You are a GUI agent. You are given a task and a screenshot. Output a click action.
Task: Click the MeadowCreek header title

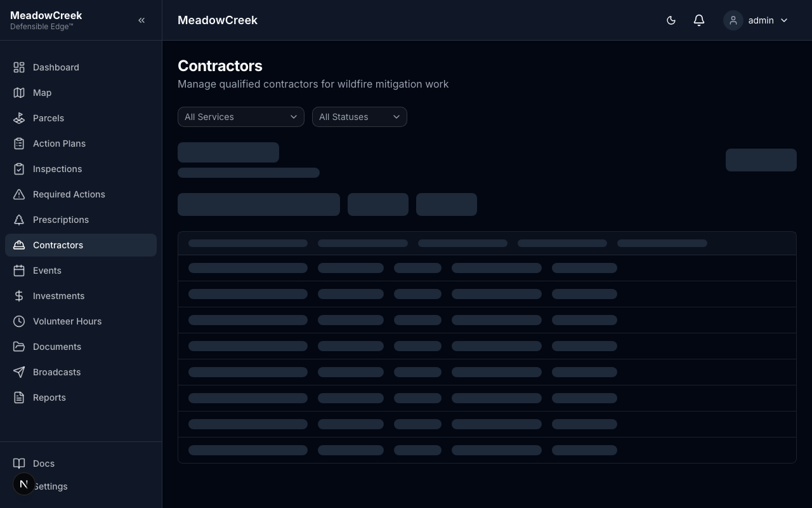(x=218, y=20)
